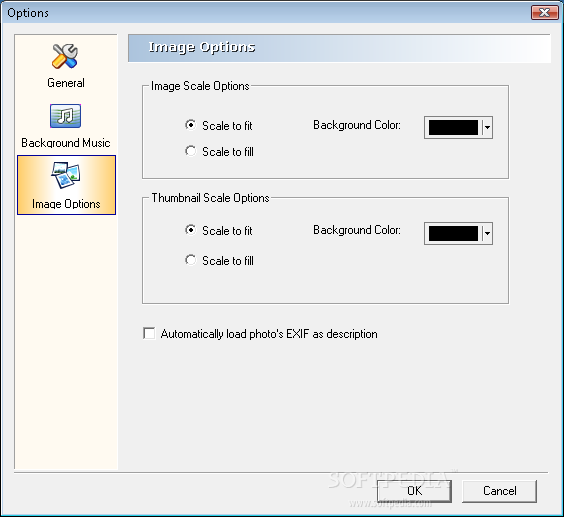Dismiss the dialog with Cancel button
This screenshot has width=564, height=517.
(500, 491)
